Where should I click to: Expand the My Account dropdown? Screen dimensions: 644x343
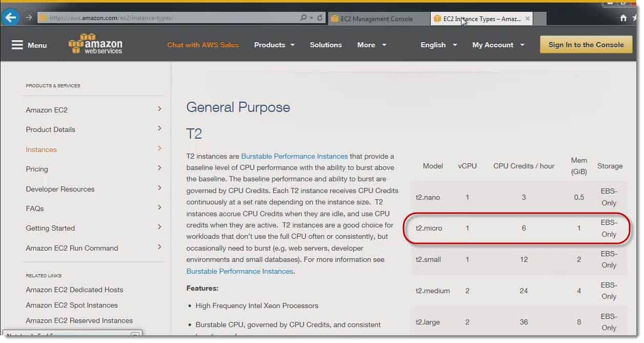(498, 45)
